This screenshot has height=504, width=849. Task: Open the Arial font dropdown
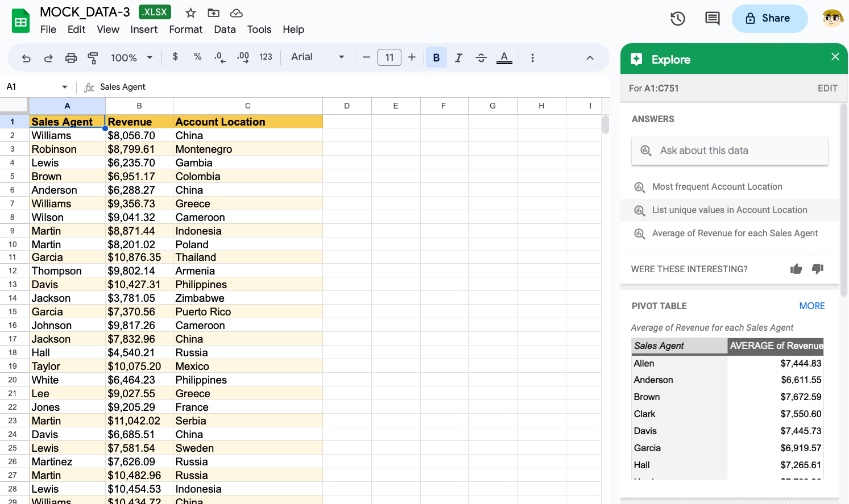(318, 57)
